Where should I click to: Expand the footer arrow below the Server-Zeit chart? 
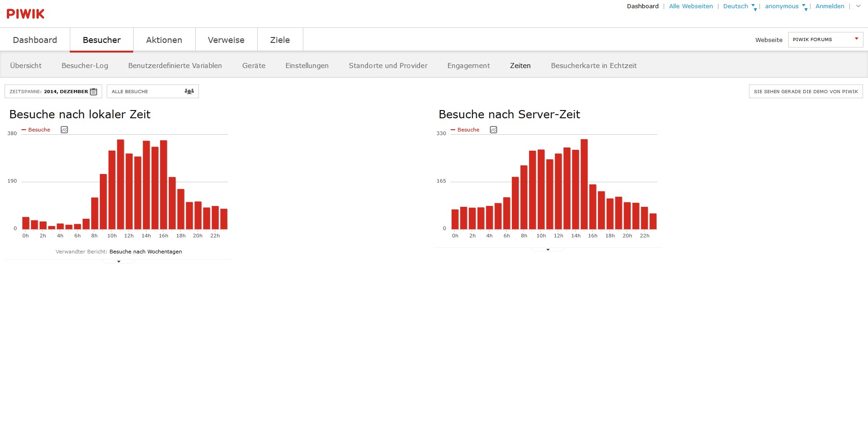coord(548,250)
